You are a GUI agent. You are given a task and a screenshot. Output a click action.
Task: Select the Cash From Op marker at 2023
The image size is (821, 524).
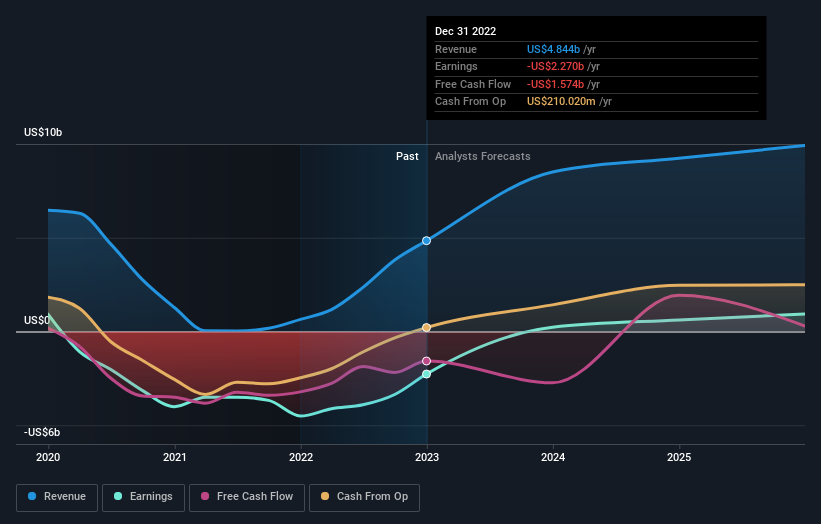point(427,328)
